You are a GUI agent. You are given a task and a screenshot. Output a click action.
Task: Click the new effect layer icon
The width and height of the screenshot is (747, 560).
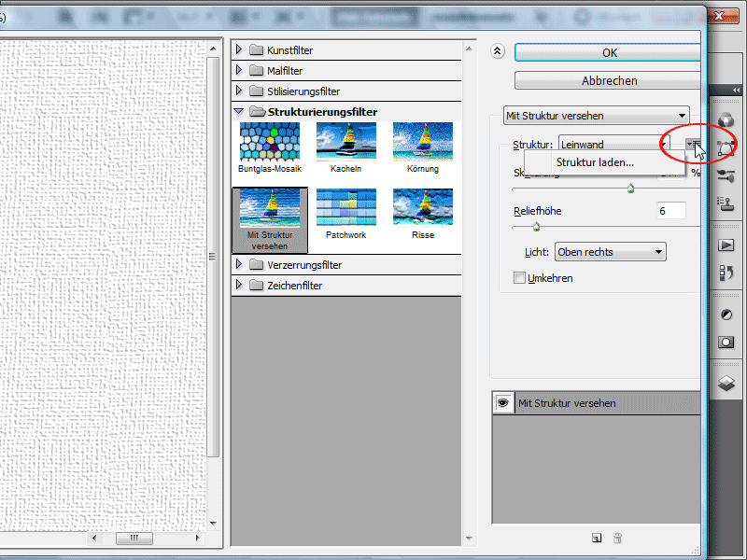click(597, 539)
